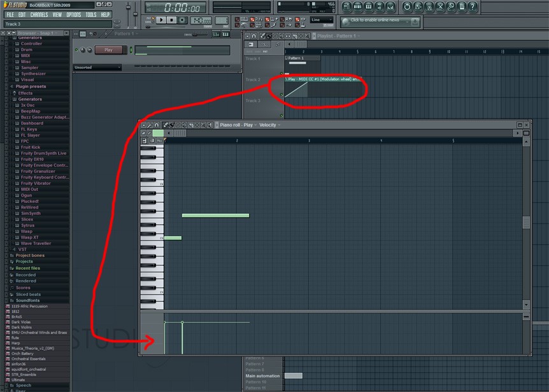The image size is (549, 392).
Task: Open the TOOLS menu
Action: pos(90,15)
